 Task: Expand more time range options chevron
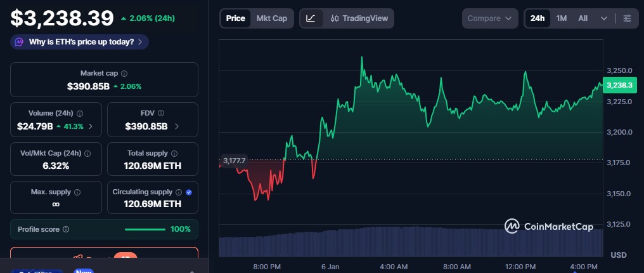[603, 18]
